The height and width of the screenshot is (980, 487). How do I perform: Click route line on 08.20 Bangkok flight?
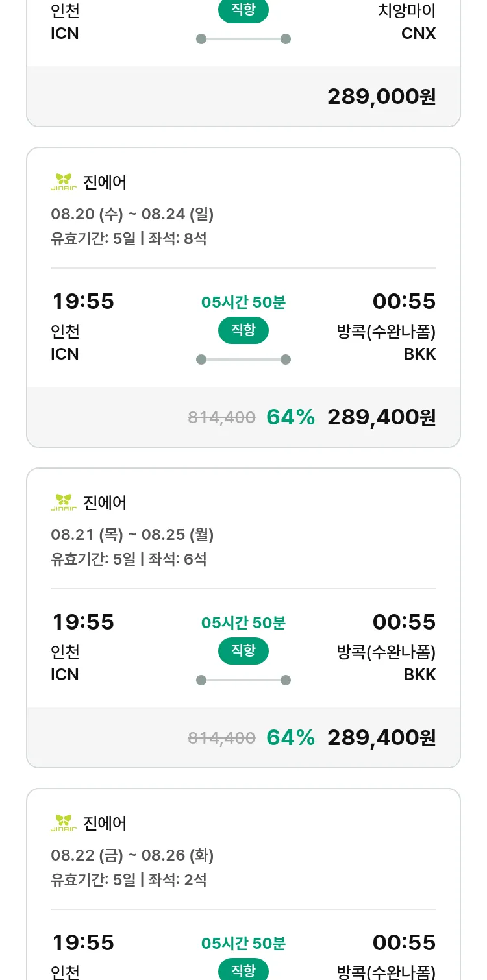[243, 360]
